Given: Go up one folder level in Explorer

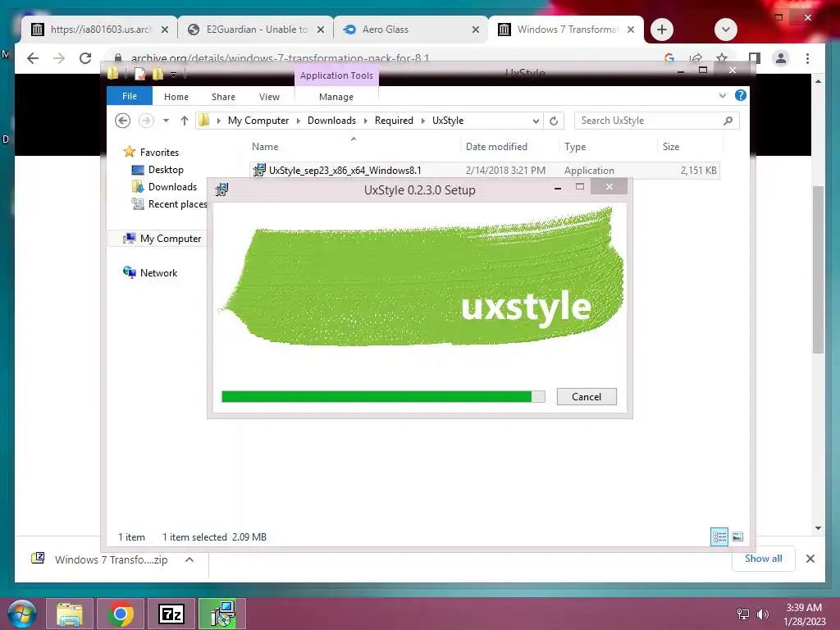Looking at the screenshot, I should click(185, 121).
